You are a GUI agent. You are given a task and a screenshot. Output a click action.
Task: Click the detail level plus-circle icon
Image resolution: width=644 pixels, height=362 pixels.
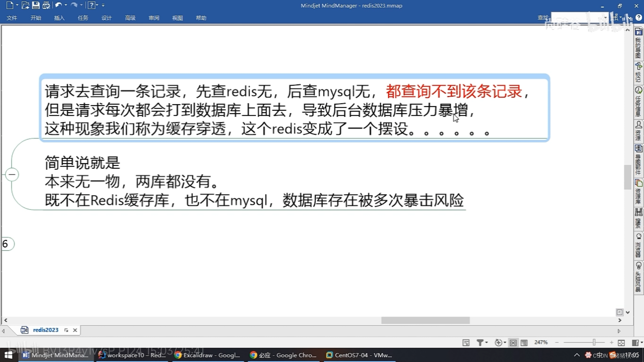(498, 343)
